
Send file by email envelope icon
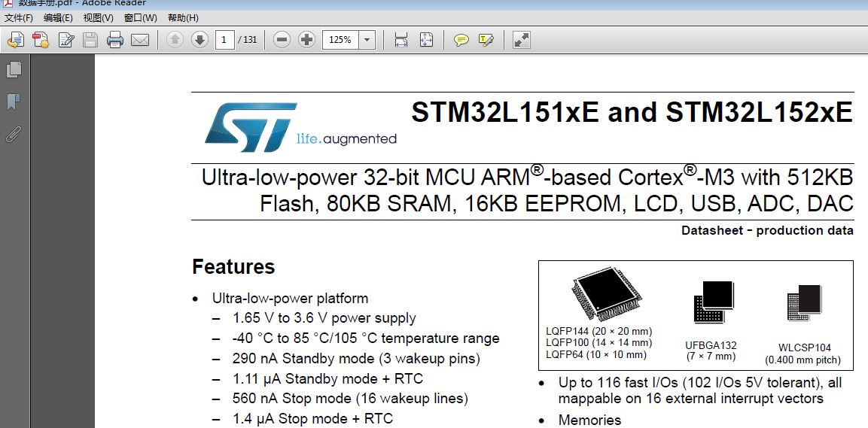[x=140, y=40]
